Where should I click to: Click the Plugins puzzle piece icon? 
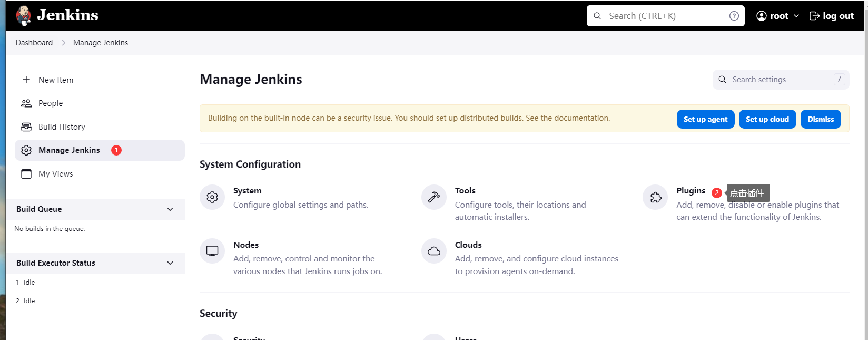(x=655, y=197)
